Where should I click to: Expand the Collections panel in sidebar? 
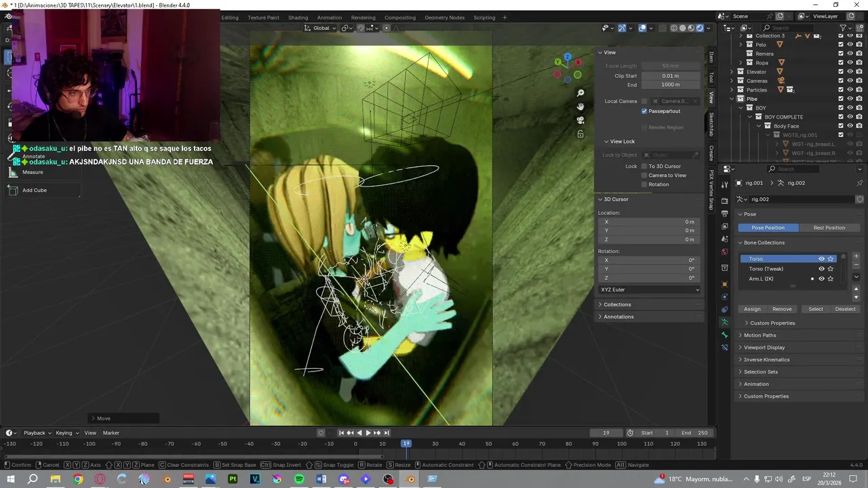point(617,304)
